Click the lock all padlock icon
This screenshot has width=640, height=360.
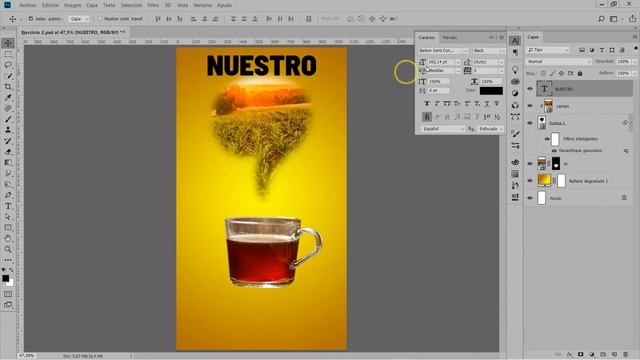[x=580, y=73]
